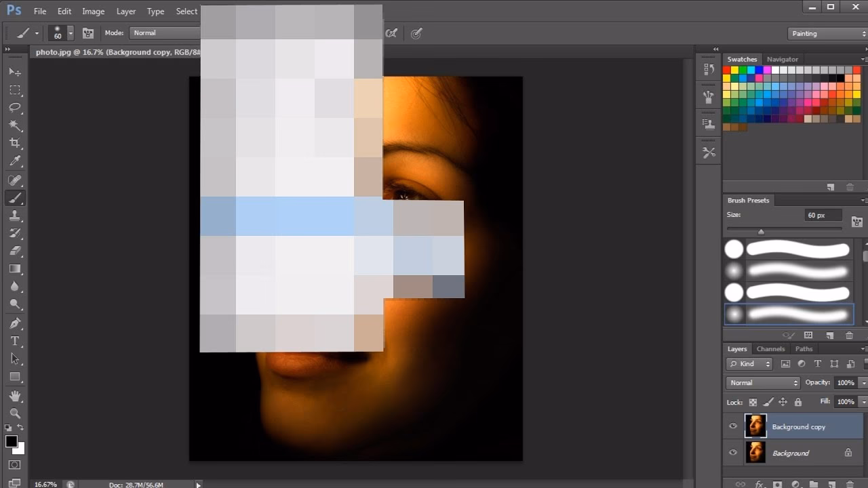Open the Image menu
868x488 pixels.
93,11
